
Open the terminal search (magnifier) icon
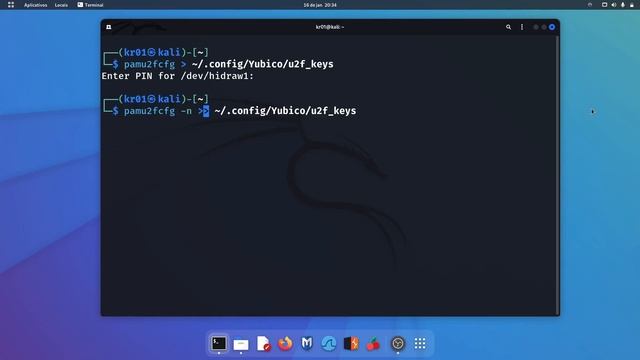pyautogui.click(x=508, y=27)
